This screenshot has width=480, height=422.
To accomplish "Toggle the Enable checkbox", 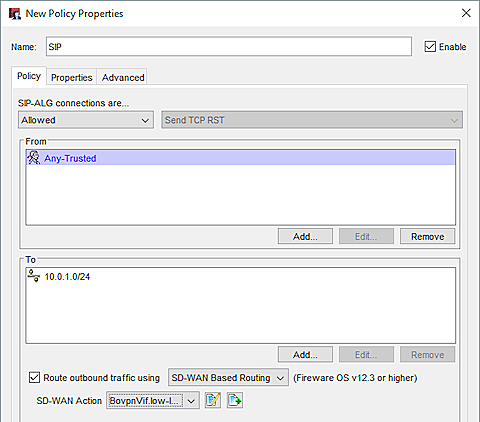I will tap(430, 47).
